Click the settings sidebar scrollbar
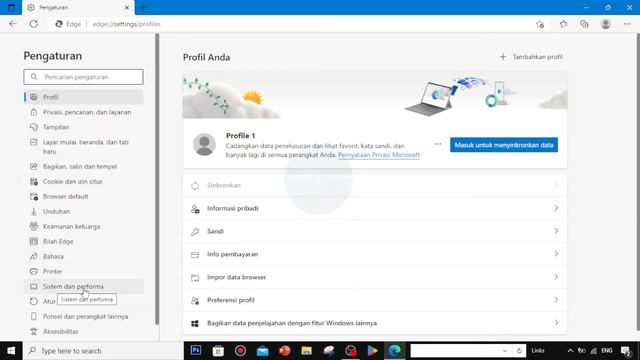The height and width of the screenshot is (360, 640). (x=157, y=180)
